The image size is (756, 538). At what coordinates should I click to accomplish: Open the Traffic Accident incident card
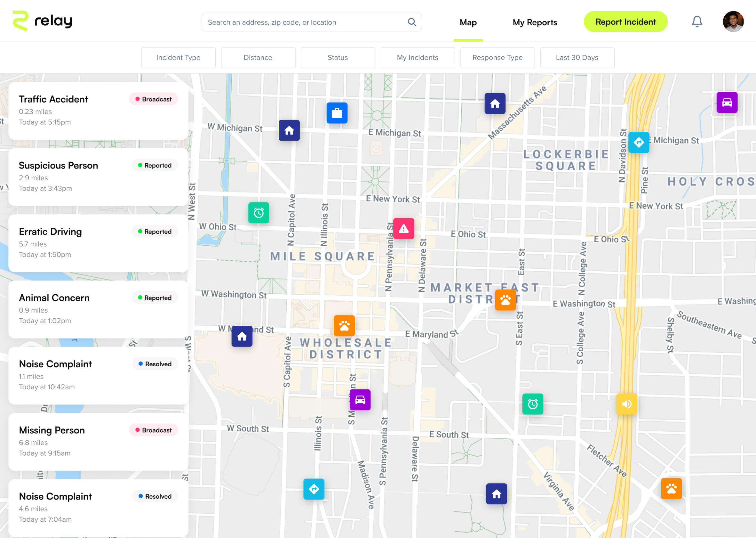(98, 111)
